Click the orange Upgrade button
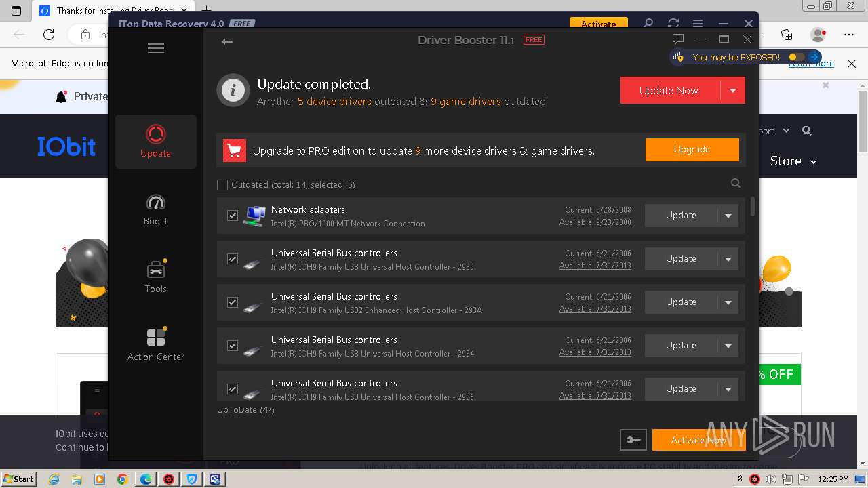Screen dimensions: 868x488 point(692,150)
